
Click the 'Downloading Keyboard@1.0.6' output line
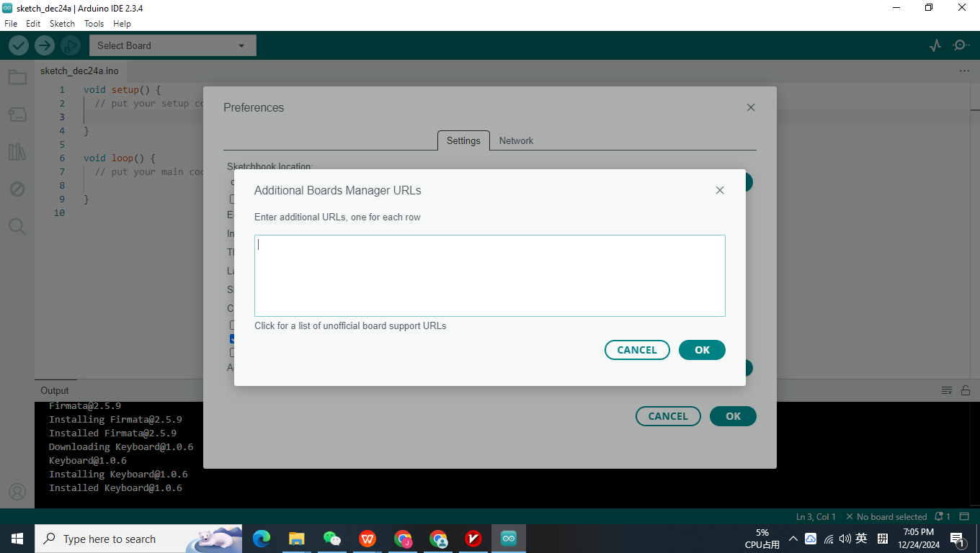[121, 446]
